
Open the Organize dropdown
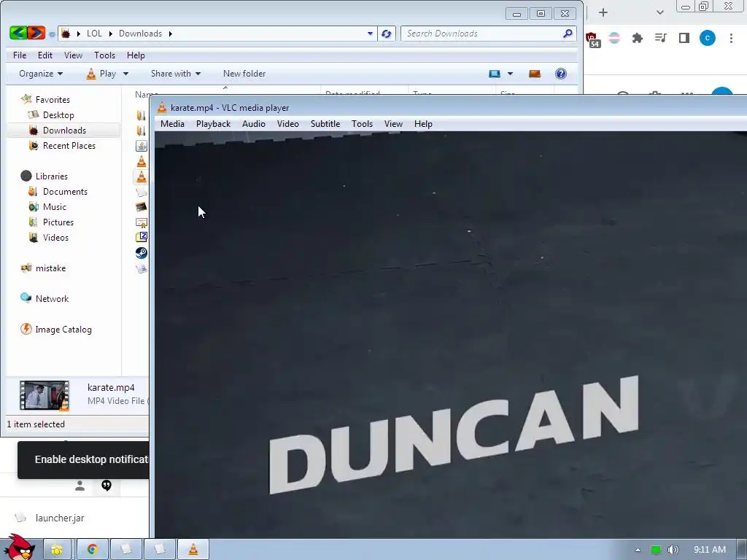coord(41,74)
